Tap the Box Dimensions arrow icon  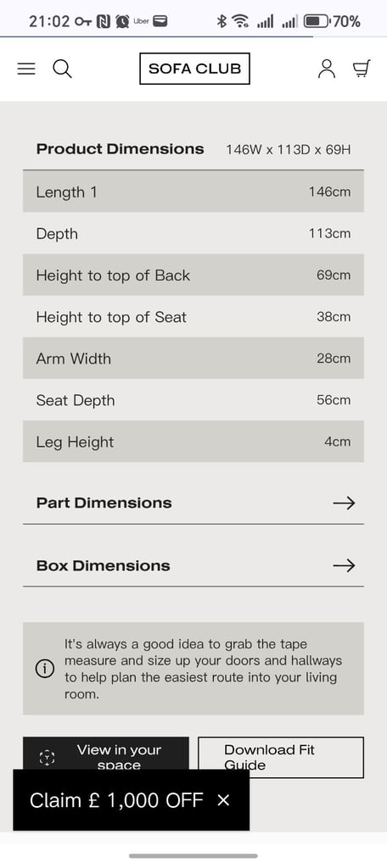[x=344, y=565]
